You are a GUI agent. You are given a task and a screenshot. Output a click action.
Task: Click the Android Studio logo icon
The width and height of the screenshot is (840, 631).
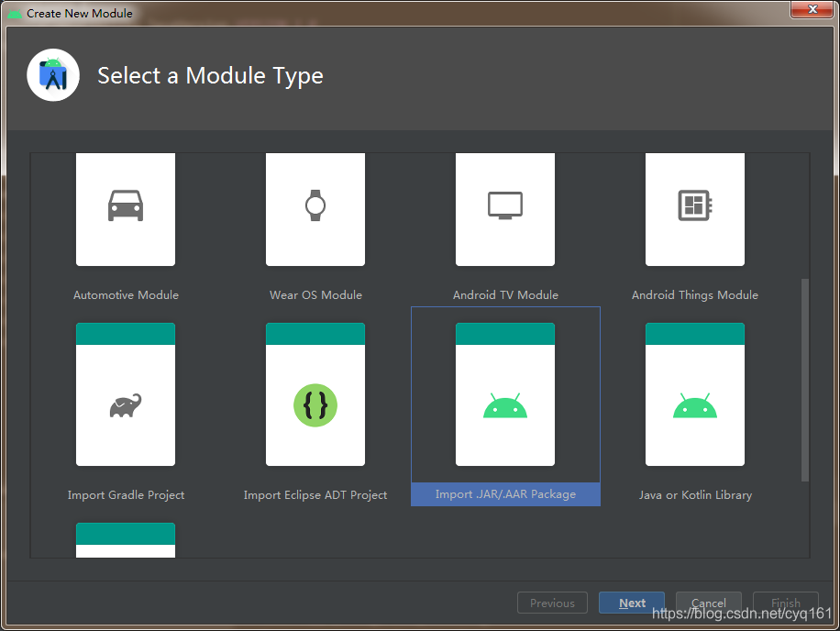point(53,74)
